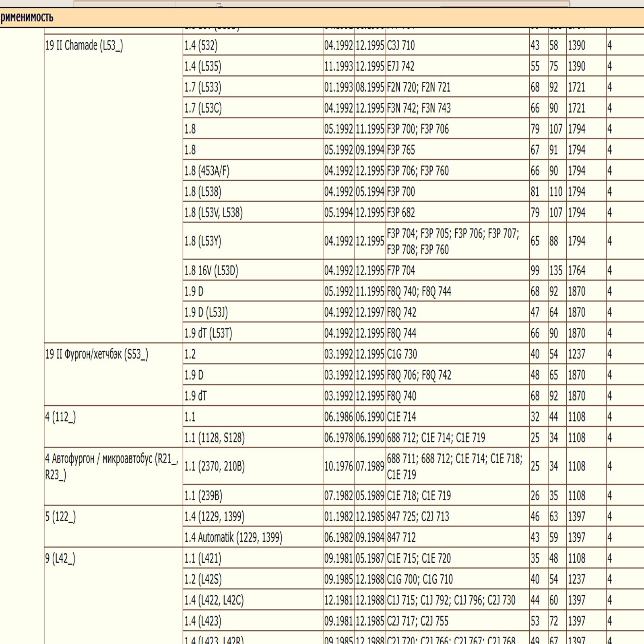Screen dimensions: 644x644
Task: Select the '9 (L42_)' model cell
Action: (x=60, y=559)
